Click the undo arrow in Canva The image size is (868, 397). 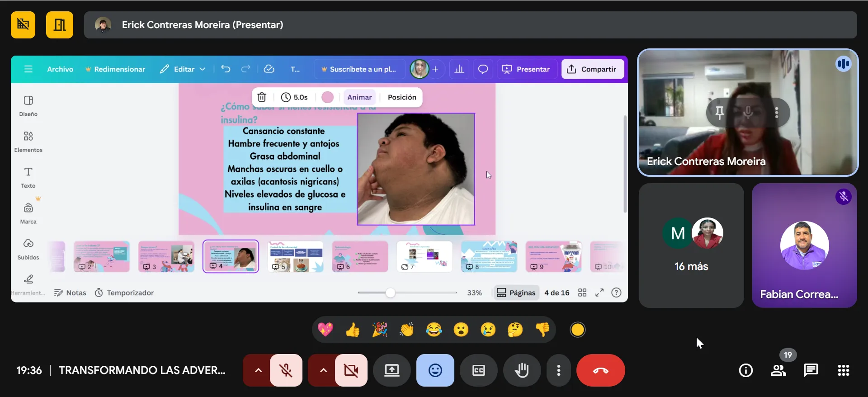click(x=226, y=69)
